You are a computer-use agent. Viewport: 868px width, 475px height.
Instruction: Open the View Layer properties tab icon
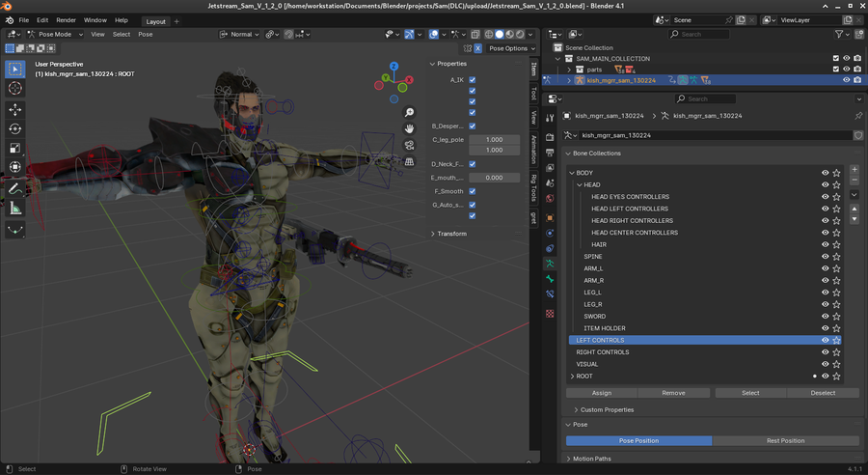point(550,167)
